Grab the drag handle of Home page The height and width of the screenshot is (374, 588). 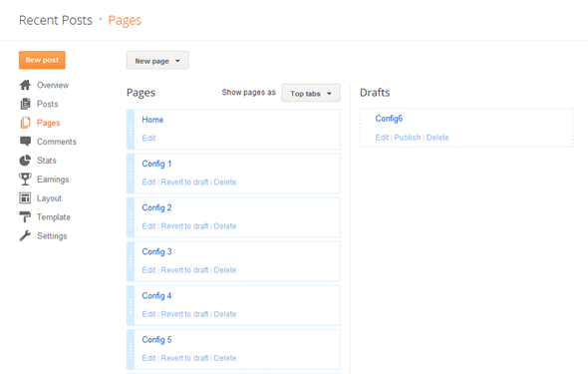pos(131,130)
